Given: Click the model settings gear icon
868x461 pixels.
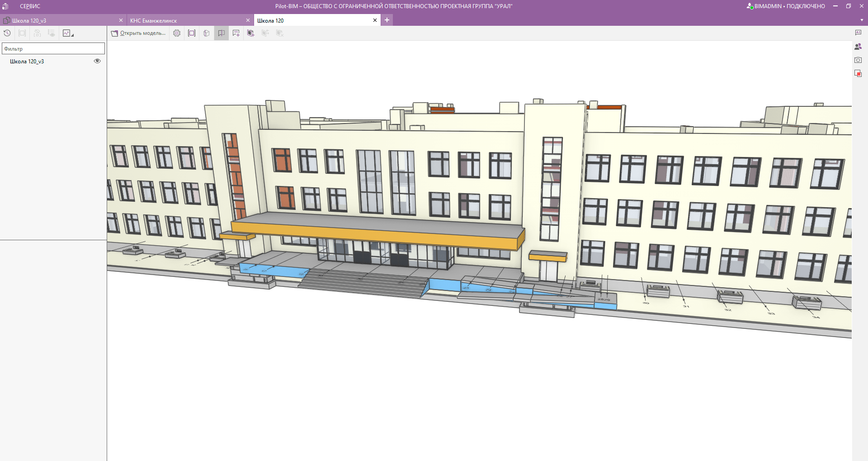Looking at the screenshot, I should (x=177, y=33).
